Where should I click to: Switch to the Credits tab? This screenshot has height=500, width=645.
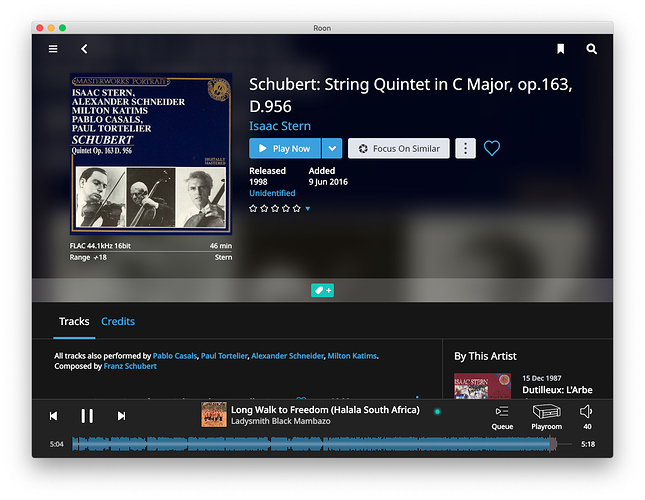[x=118, y=321]
